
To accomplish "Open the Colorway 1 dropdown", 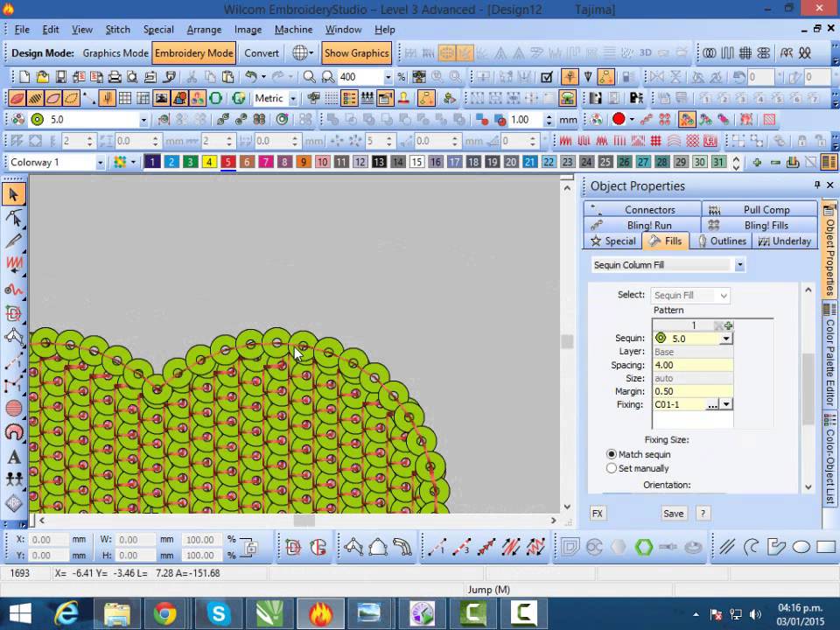I will point(100,163).
